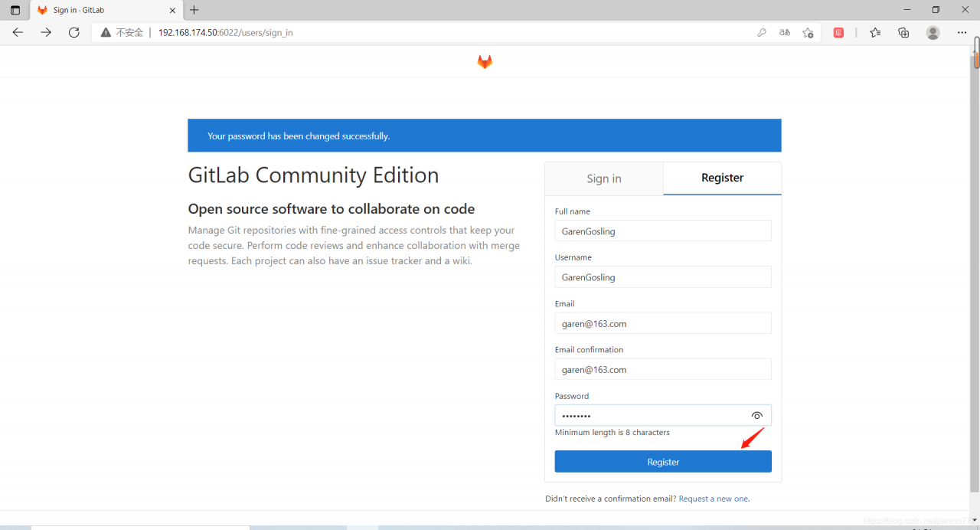Click the Email confirmation field

click(663, 369)
